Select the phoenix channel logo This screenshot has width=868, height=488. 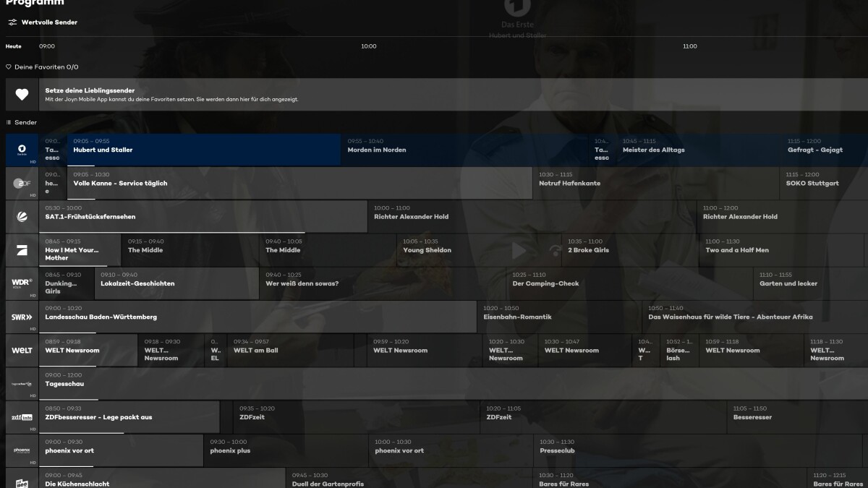tap(22, 450)
